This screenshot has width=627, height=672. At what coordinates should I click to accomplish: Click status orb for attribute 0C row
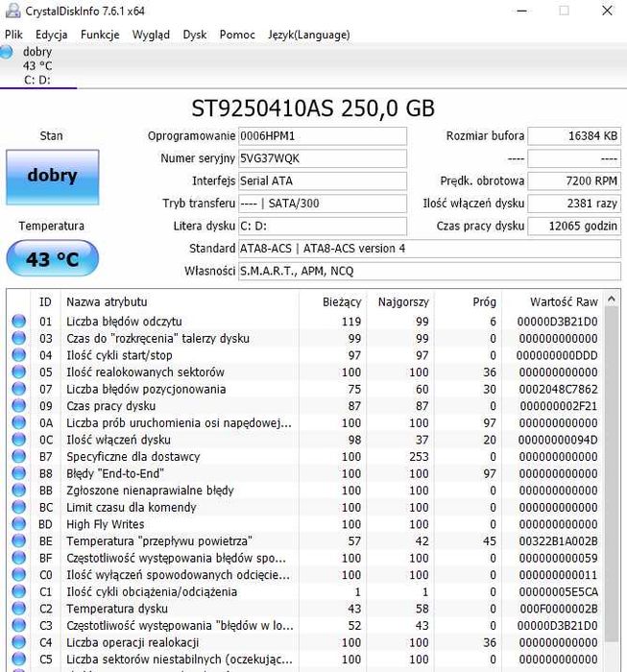[18, 440]
